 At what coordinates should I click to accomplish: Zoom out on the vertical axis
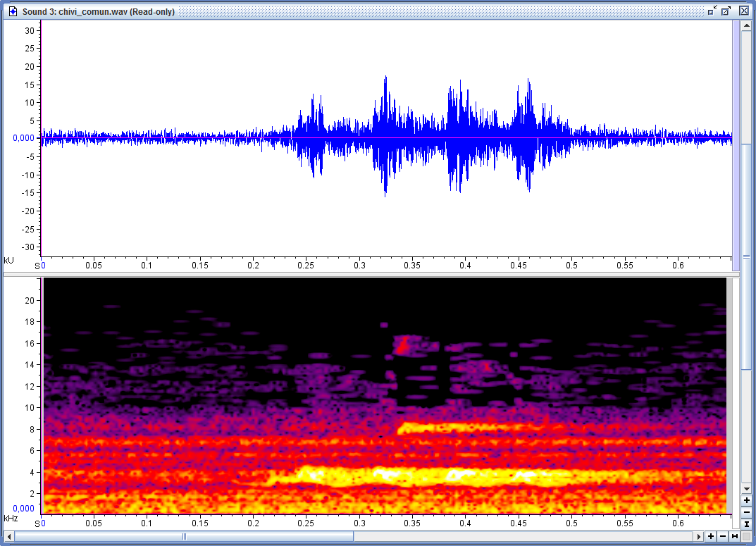click(746, 512)
